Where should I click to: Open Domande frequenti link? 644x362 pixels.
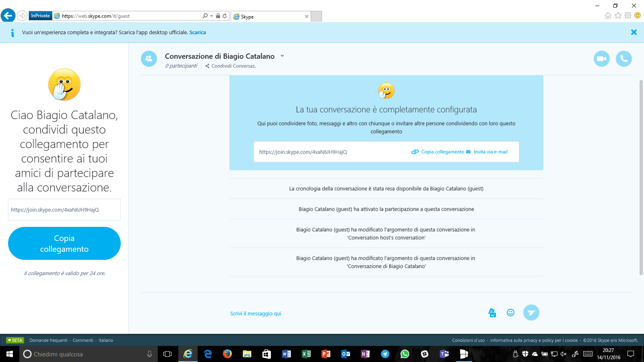[x=48, y=340]
